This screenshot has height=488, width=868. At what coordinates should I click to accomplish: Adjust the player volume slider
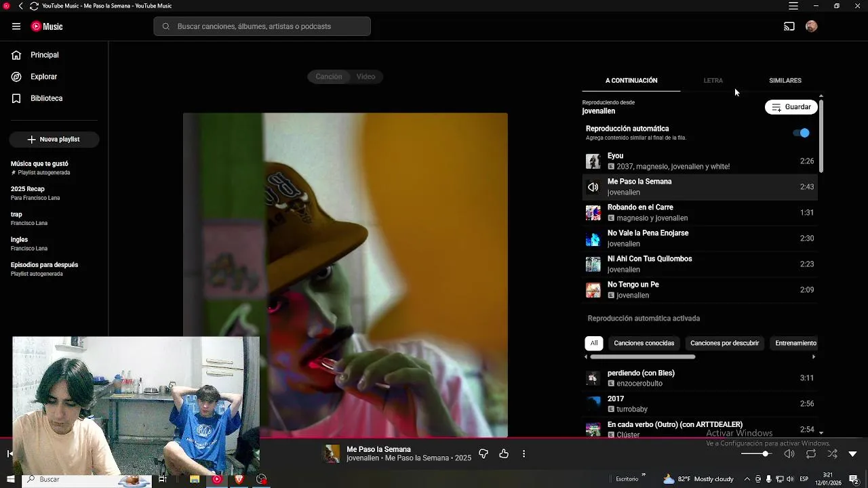point(757,453)
